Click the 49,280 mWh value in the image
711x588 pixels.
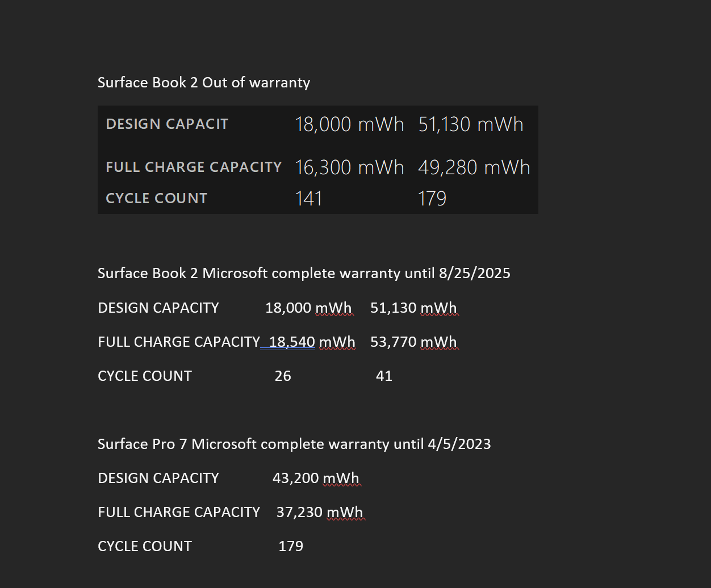coord(474,167)
